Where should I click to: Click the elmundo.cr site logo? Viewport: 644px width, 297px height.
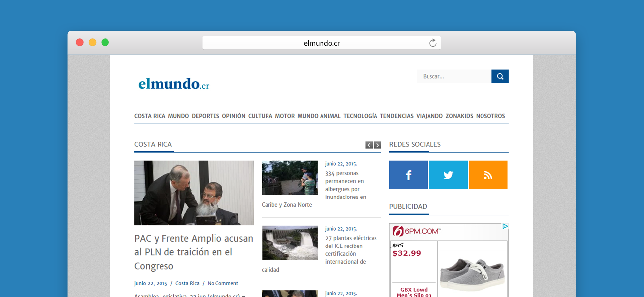click(x=174, y=84)
